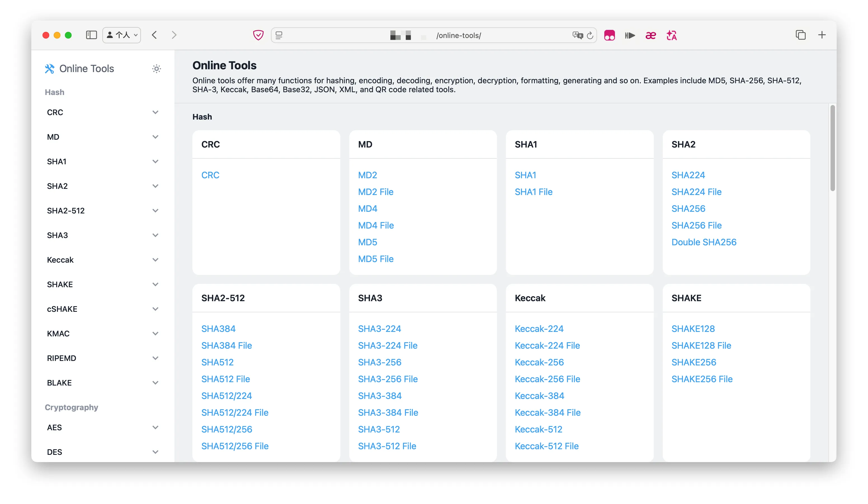
Task: Expand BLAKE sidebar group
Action: coord(102,383)
